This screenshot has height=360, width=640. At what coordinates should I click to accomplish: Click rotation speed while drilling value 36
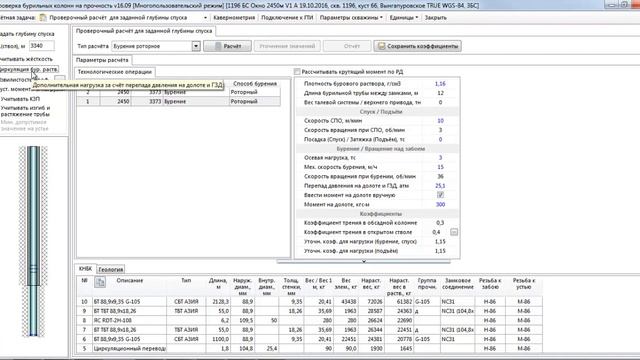440,176
